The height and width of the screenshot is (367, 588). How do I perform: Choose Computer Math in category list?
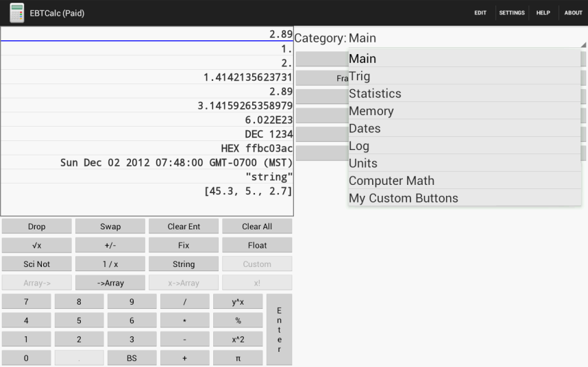pyautogui.click(x=465, y=181)
